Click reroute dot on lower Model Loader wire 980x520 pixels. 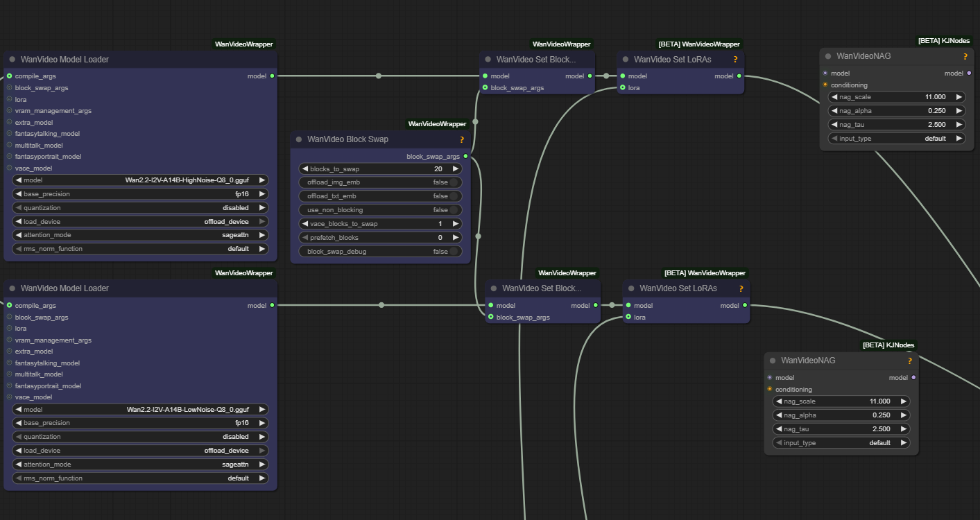[381, 305]
